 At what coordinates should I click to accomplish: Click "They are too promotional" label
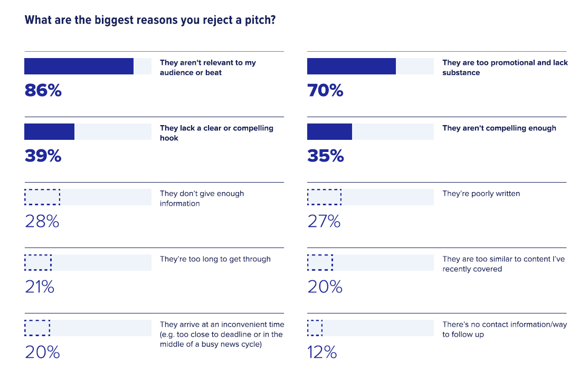click(x=505, y=68)
